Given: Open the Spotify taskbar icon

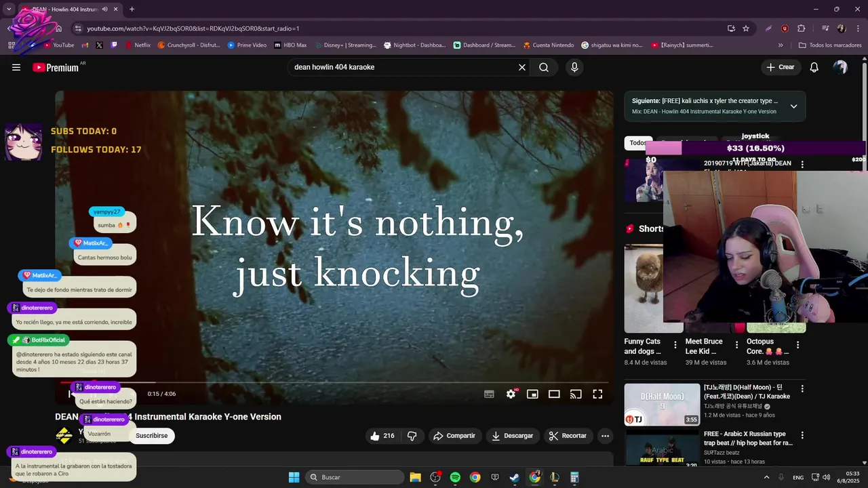Looking at the screenshot, I should pos(455,477).
